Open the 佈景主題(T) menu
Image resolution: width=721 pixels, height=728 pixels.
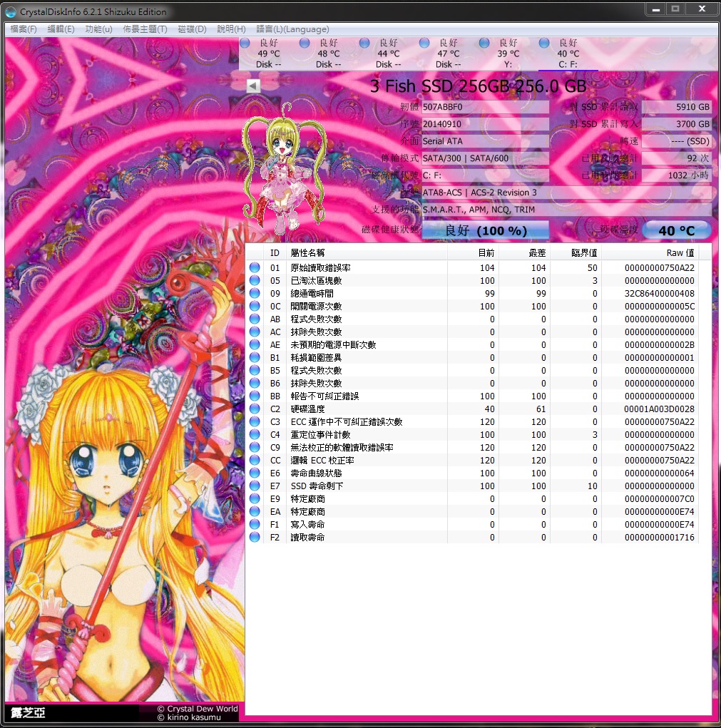click(x=145, y=29)
